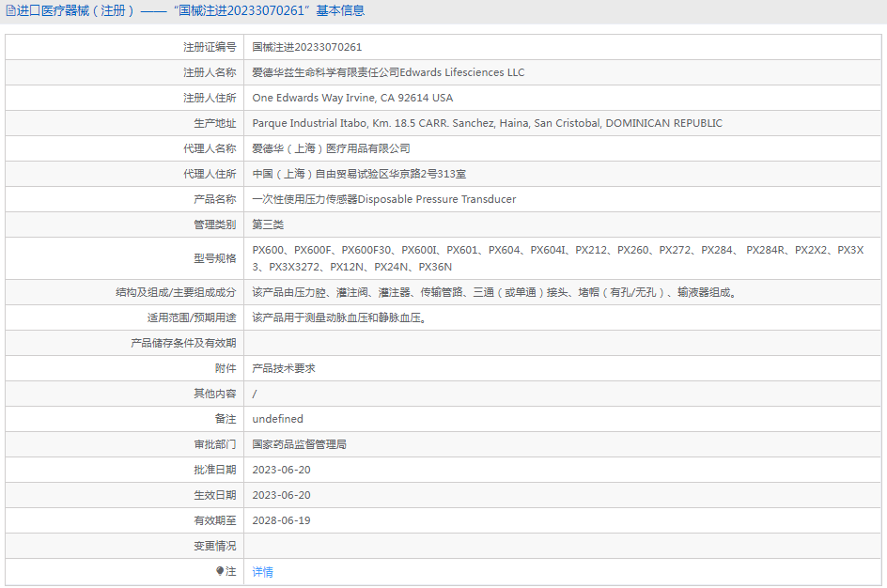The width and height of the screenshot is (887, 588).
Task: Click the 代理人名称 label
Action: (210, 148)
